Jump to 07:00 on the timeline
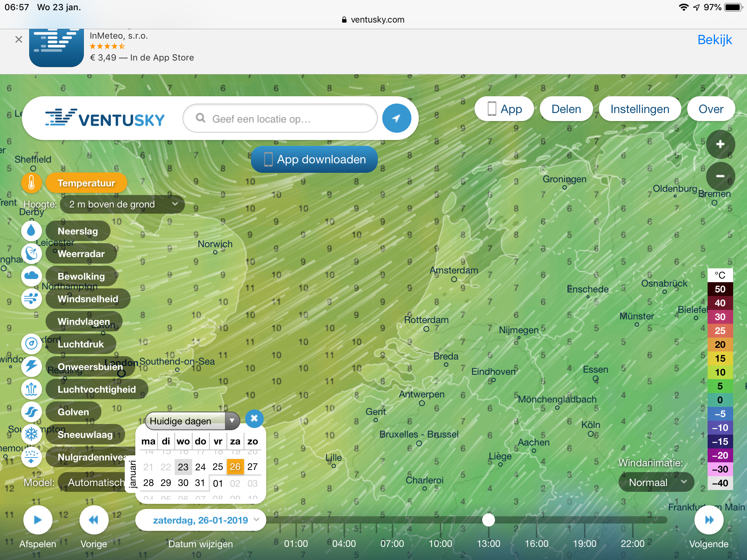This screenshot has height=560, width=747. (392, 544)
